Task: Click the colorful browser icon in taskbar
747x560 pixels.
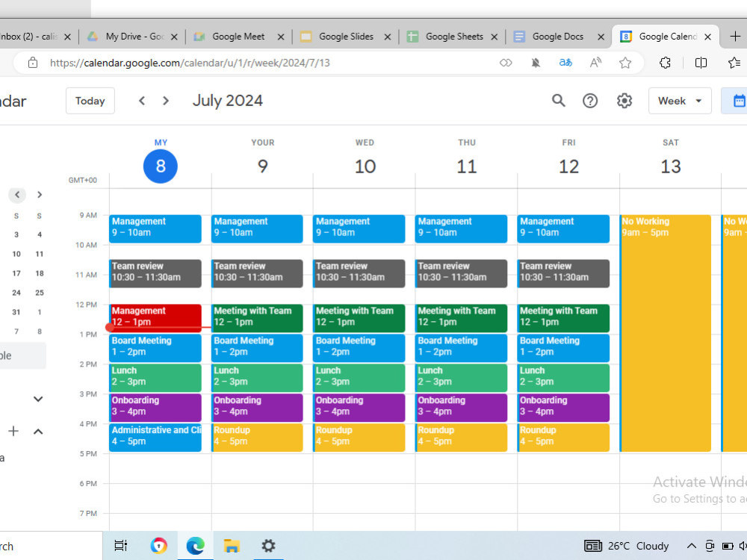Action: [x=158, y=546]
